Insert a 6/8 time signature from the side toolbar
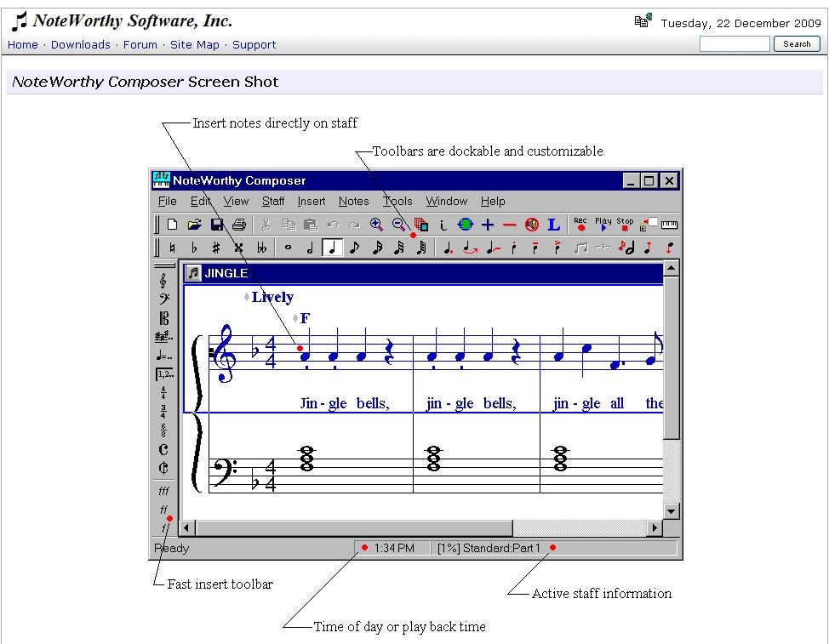The width and height of the screenshot is (829, 644). [163, 430]
